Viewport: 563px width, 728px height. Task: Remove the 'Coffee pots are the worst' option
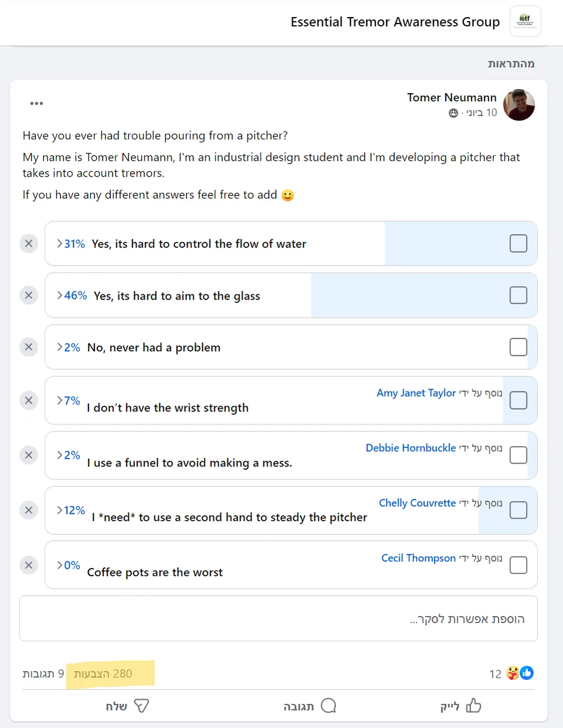[x=29, y=565]
